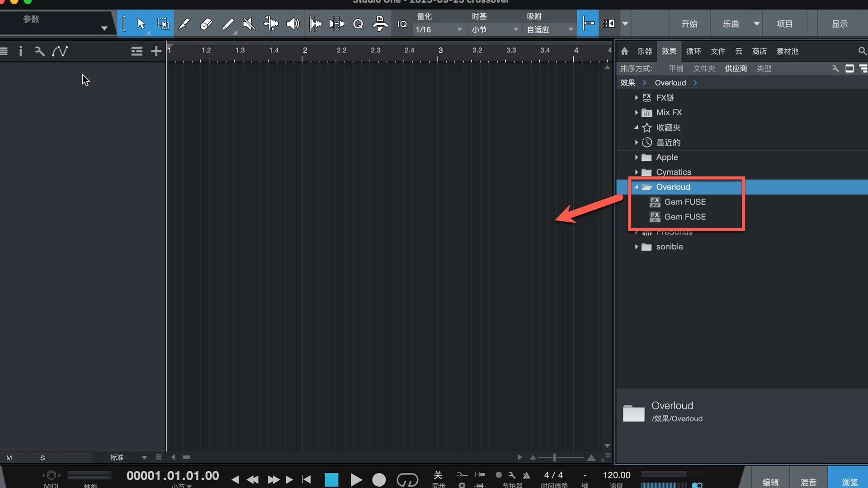Image resolution: width=868 pixels, height=488 pixels.
Task: Select the Mute tool
Action: [x=249, y=23]
